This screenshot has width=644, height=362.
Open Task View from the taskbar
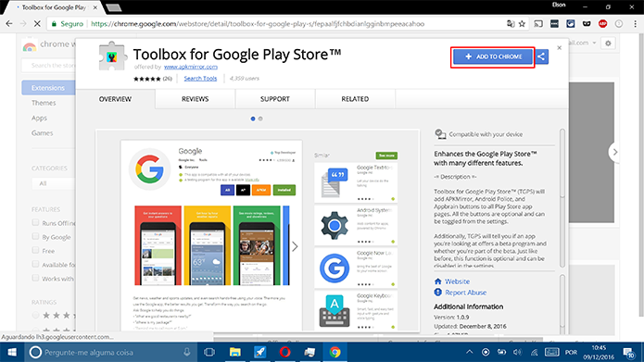click(209, 352)
